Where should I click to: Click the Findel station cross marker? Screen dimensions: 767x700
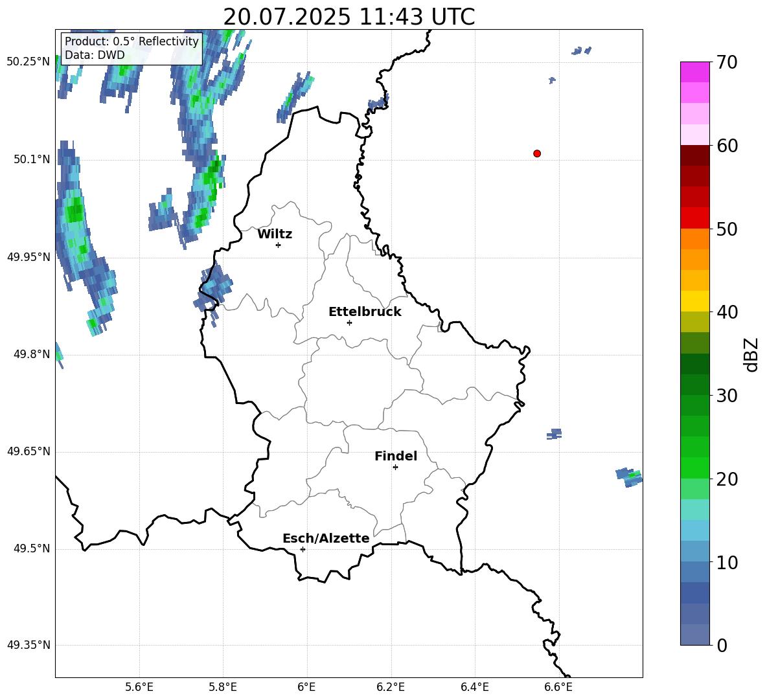click(x=395, y=468)
